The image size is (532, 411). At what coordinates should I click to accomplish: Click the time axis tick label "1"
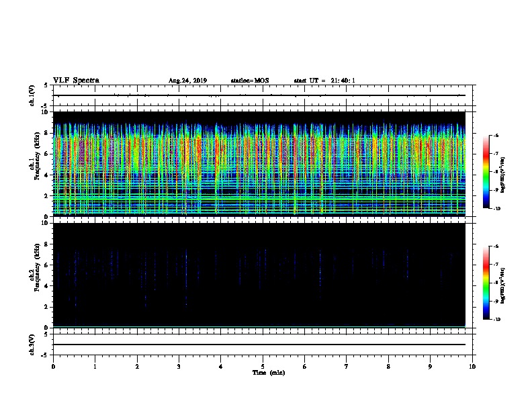click(95, 367)
